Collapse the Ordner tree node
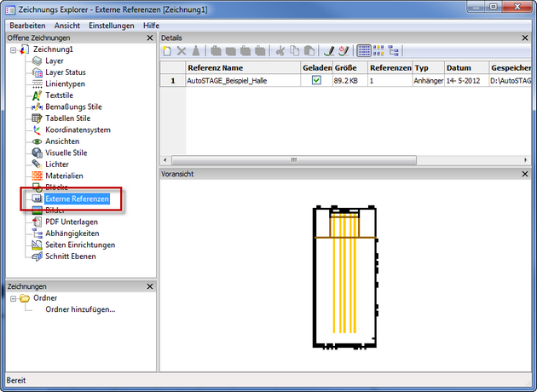537x392 pixels. (x=13, y=298)
